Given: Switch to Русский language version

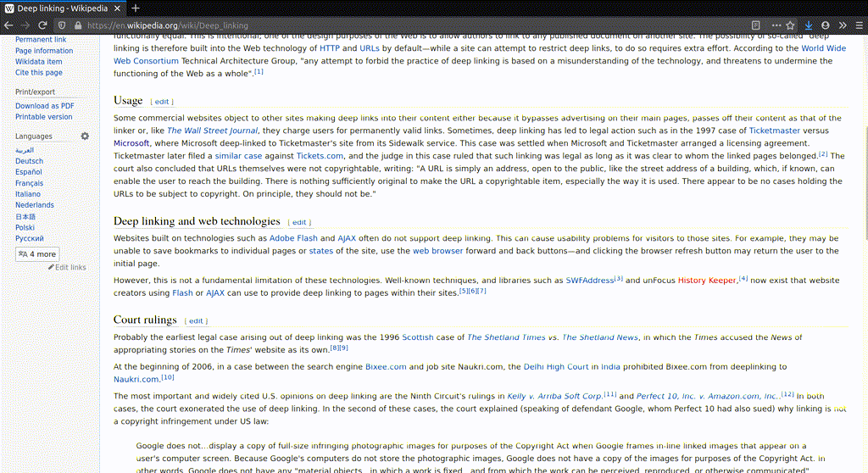Looking at the screenshot, I should coord(30,239).
